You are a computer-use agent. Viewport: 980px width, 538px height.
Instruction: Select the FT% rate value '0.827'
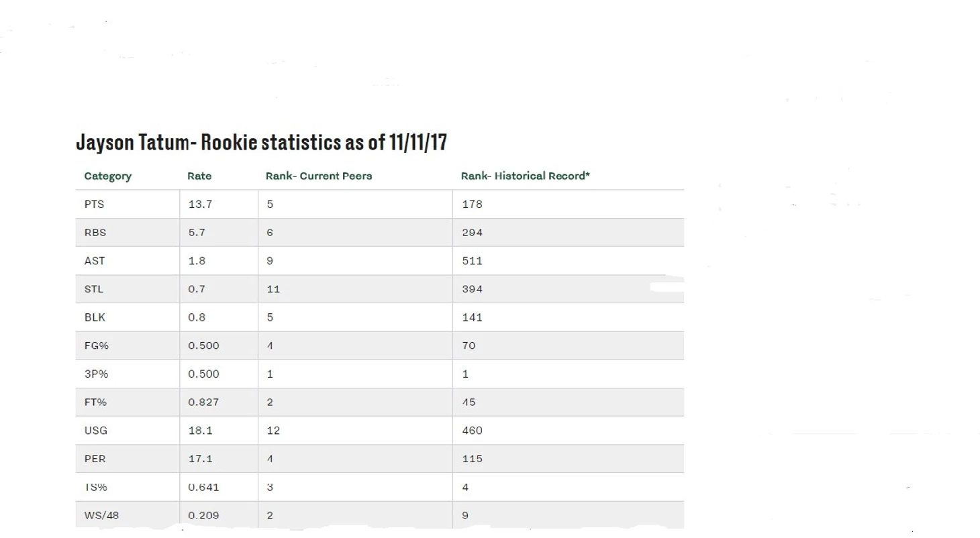click(x=203, y=402)
